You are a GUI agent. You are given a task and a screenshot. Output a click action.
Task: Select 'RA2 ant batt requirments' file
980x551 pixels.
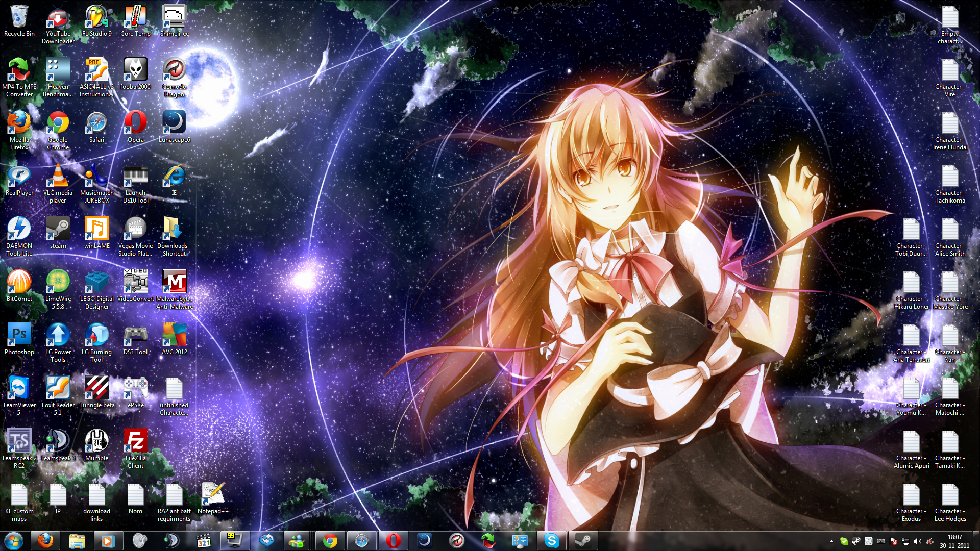point(175,502)
